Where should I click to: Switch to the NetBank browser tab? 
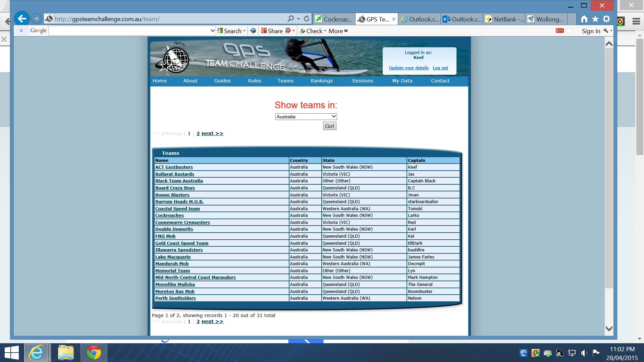tap(504, 19)
